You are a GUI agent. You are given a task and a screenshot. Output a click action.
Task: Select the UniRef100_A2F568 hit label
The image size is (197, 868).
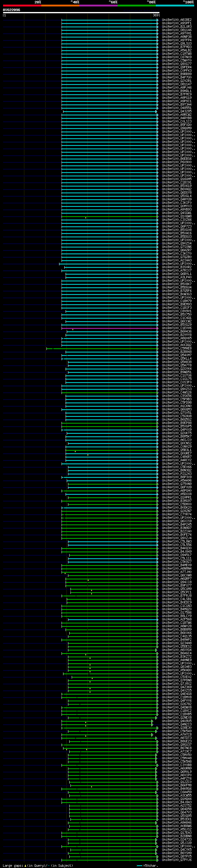(x=177, y=619)
